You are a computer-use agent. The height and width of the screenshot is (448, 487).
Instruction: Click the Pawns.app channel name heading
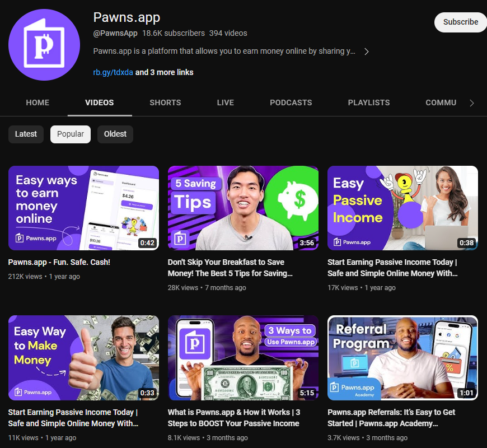coord(127,17)
